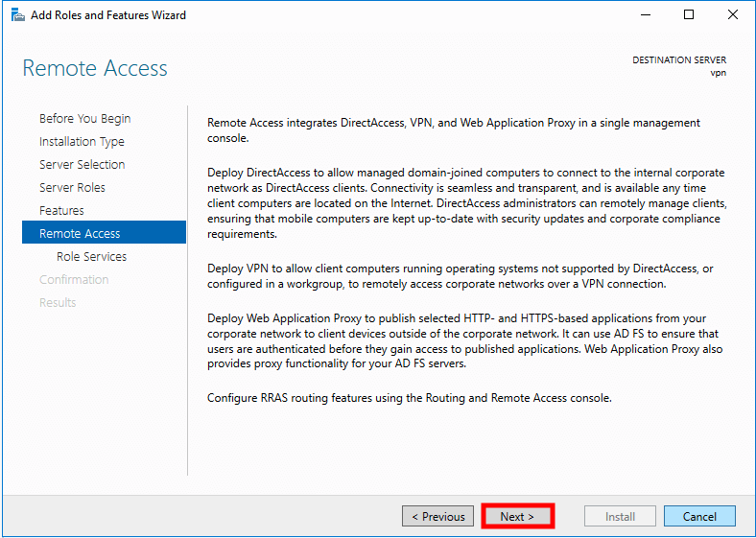Open the Role Services sub-step
Viewport: 756px width, 538px height.
click(x=91, y=257)
